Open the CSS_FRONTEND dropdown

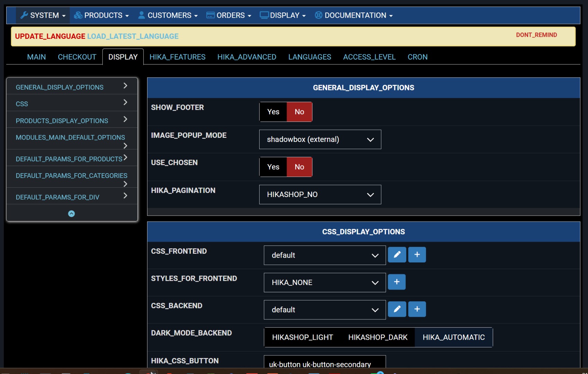click(325, 255)
